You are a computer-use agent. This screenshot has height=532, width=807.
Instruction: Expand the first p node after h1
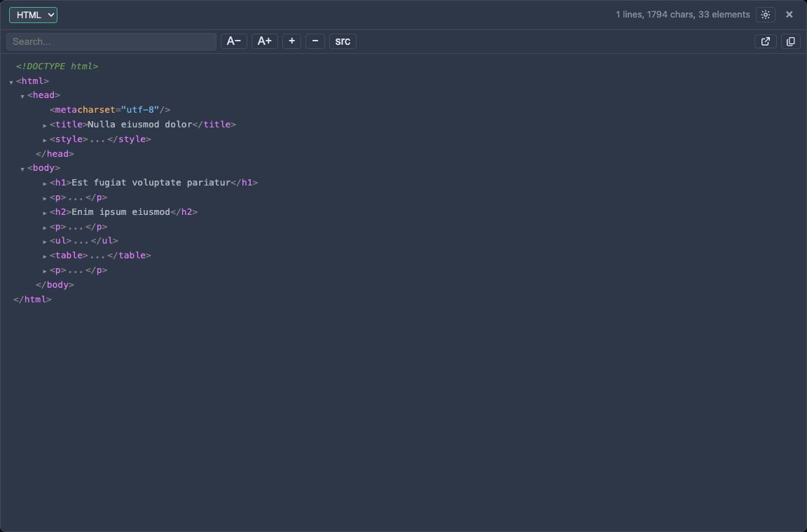click(45, 198)
